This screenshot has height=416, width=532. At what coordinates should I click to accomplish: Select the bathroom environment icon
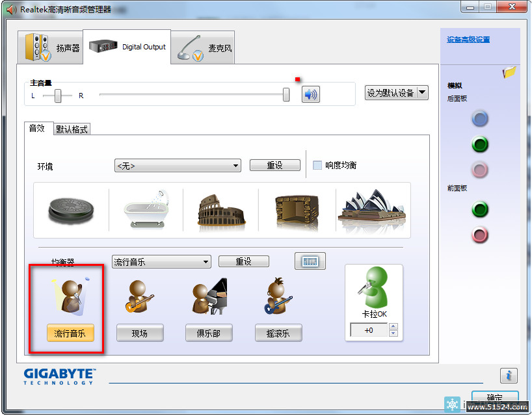coord(146,207)
